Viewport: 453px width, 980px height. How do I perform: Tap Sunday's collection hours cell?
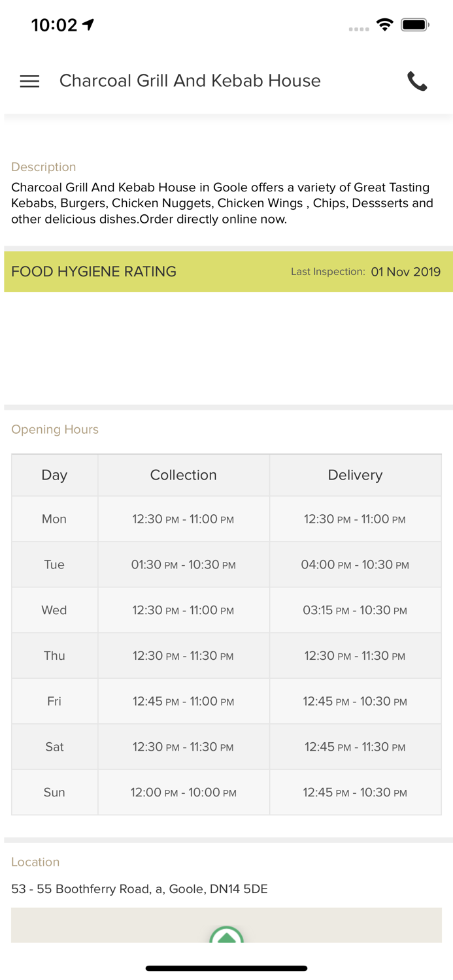(x=184, y=792)
